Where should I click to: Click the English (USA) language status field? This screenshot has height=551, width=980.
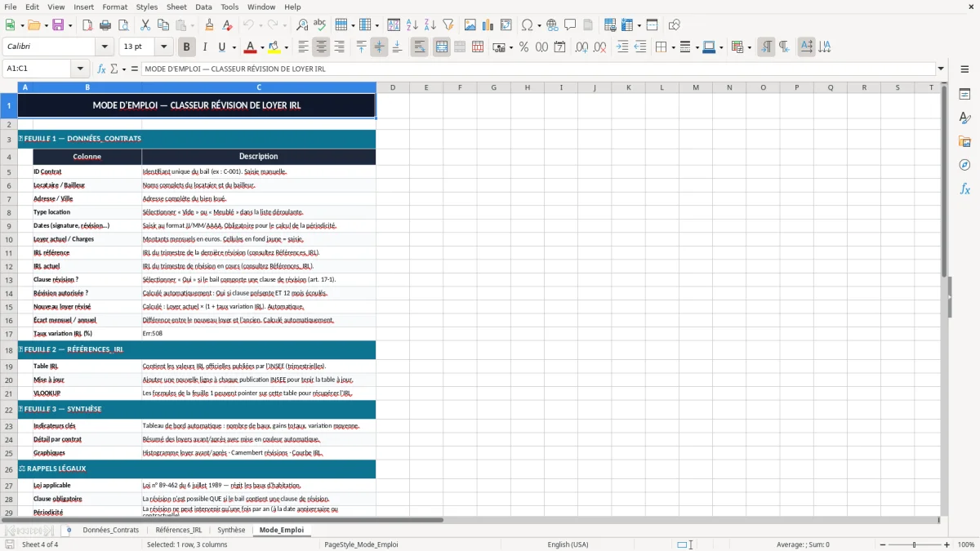pos(568,544)
